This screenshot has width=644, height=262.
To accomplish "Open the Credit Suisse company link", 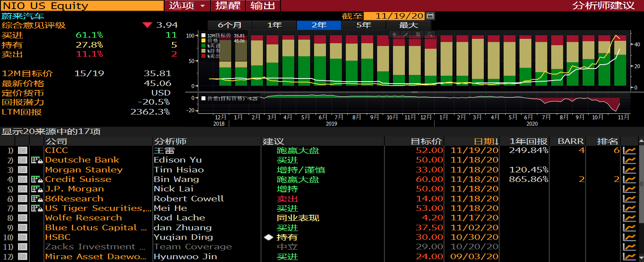I will click(78, 180).
